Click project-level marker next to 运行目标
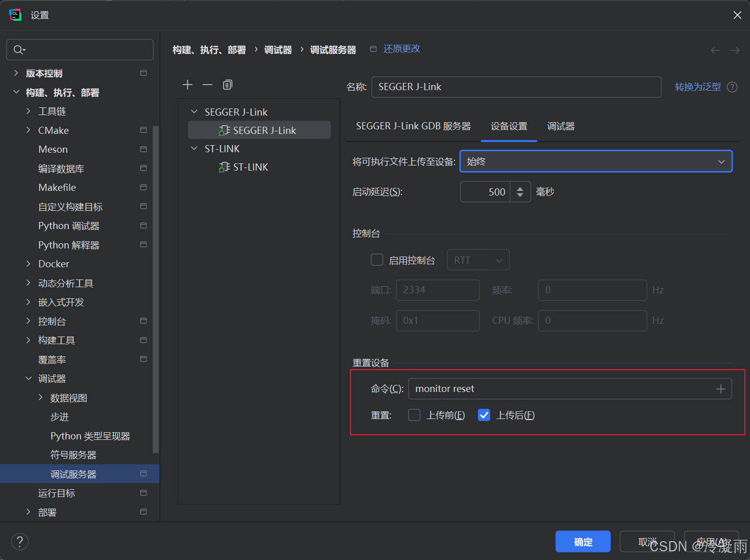Image resolution: width=750 pixels, height=560 pixels. point(144,493)
